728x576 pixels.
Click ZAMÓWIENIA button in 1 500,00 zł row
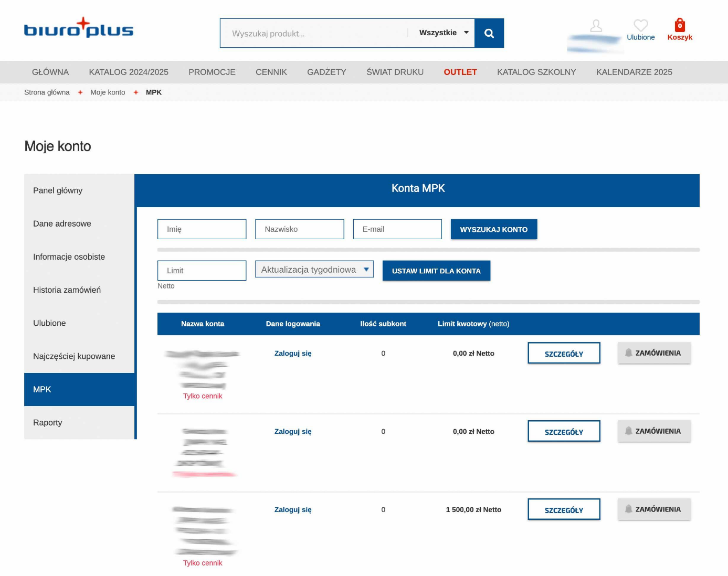(x=654, y=509)
